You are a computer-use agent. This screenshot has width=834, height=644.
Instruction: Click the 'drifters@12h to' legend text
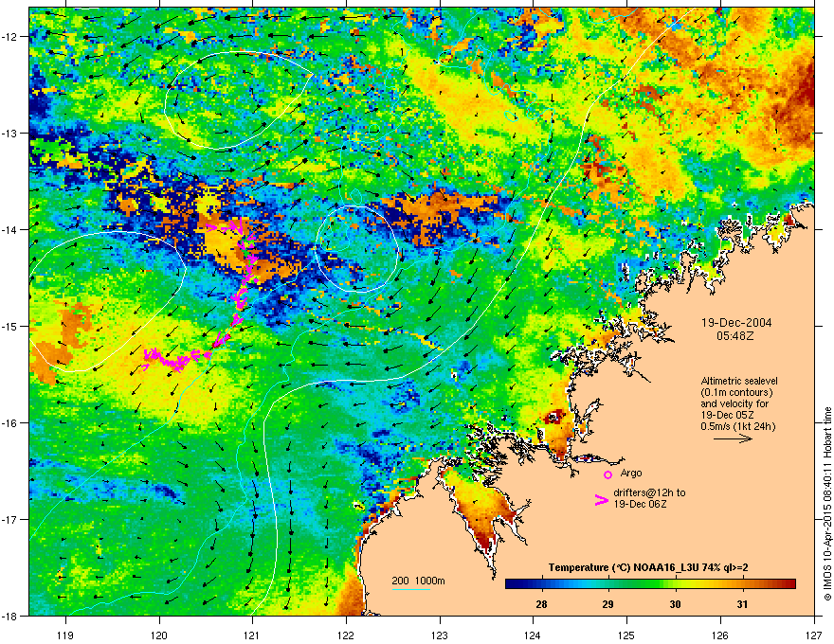click(x=649, y=492)
